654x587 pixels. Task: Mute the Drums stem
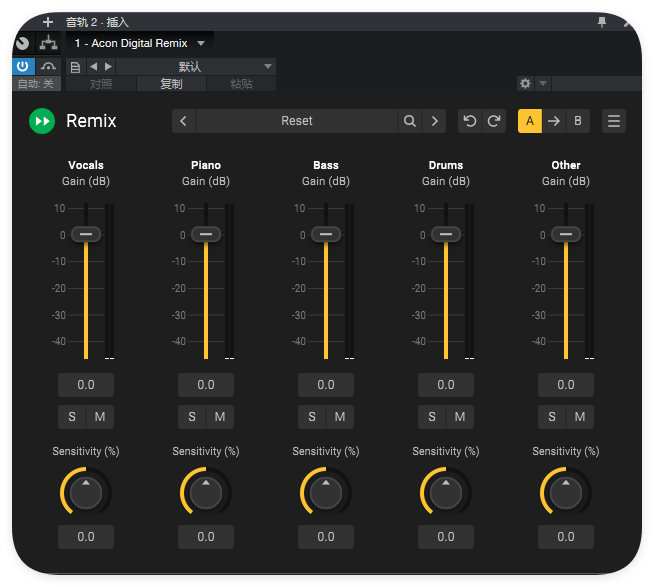coord(460,417)
